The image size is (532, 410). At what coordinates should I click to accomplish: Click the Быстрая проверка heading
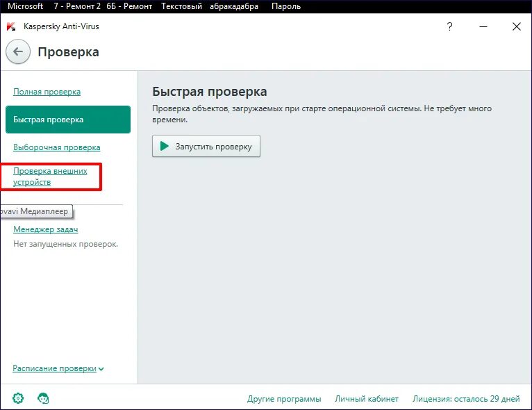pos(209,92)
